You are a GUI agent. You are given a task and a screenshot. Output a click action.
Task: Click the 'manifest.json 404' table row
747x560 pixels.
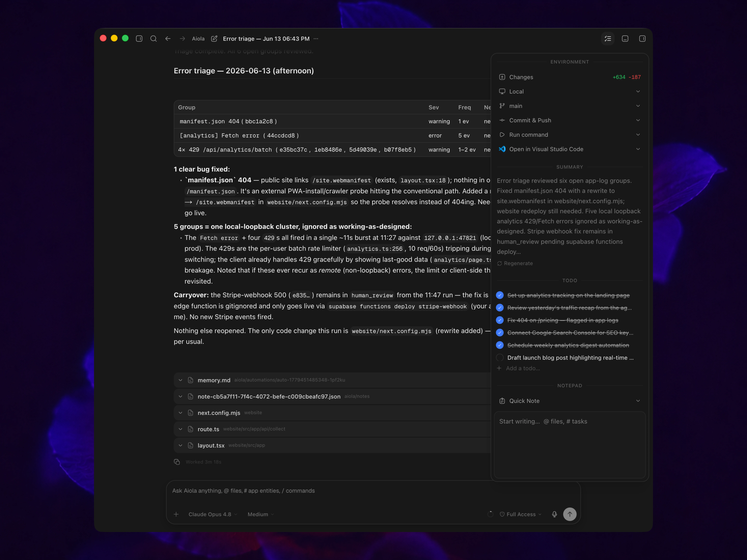pyautogui.click(x=332, y=121)
